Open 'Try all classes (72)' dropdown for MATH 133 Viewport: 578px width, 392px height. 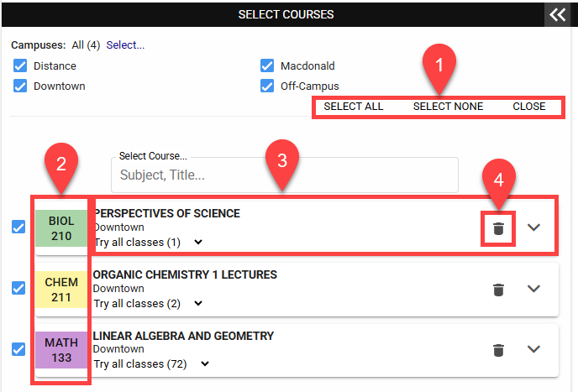coord(151,364)
